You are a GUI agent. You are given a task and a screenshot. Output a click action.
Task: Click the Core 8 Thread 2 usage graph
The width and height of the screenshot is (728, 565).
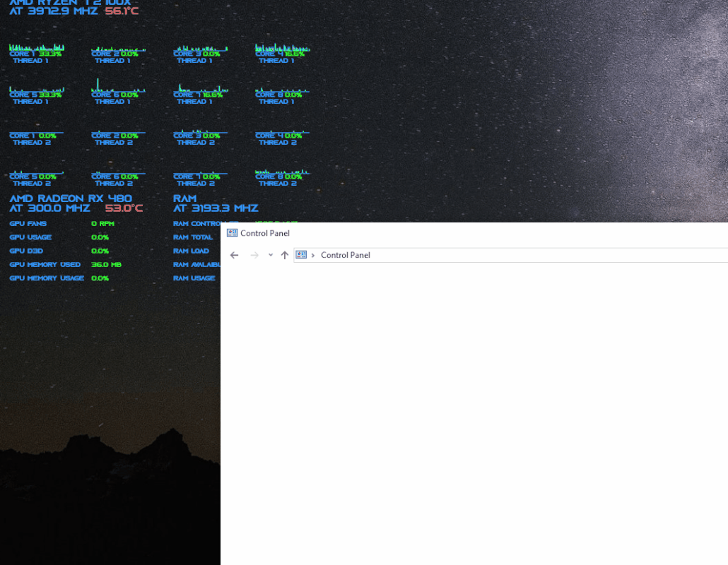point(283,172)
